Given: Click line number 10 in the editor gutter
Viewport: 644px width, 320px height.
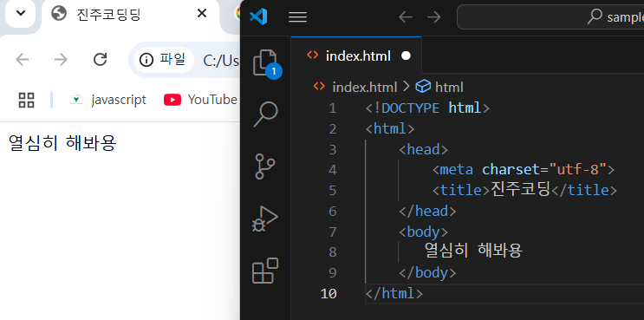Looking at the screenshot, I should (329, 294).
